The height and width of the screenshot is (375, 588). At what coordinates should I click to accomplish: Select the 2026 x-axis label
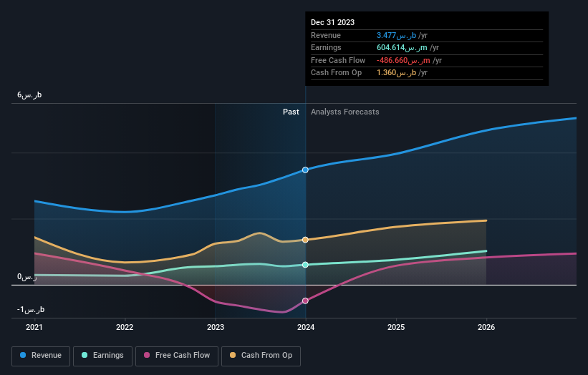point(486,327)
